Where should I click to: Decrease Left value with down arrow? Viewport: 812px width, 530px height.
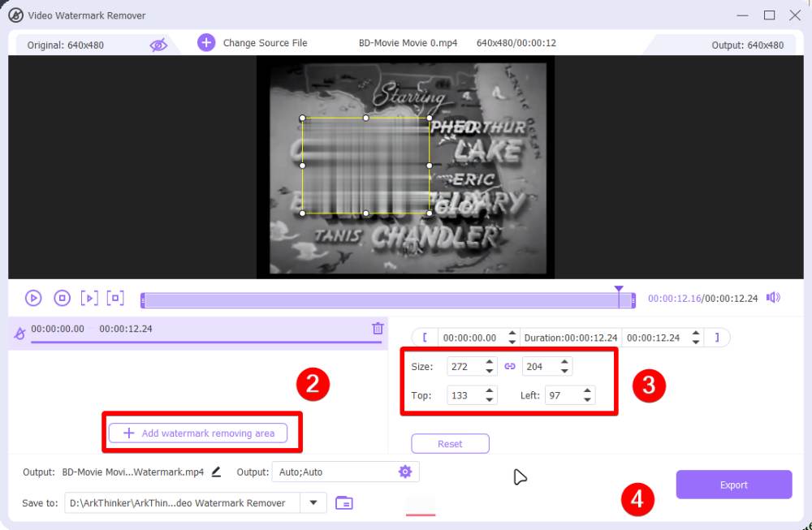[x=587, y=399]
